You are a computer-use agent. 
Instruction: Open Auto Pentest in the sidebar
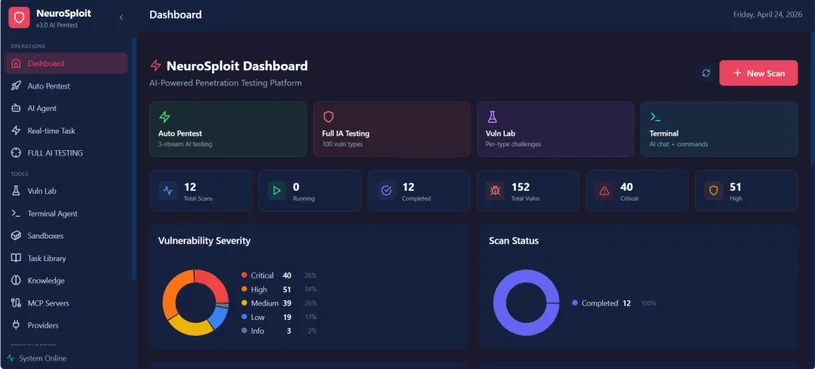66,86
